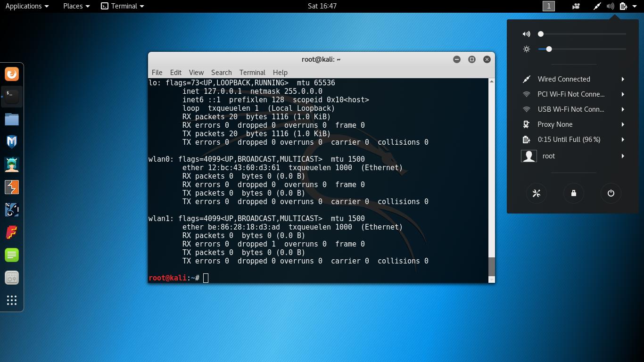644x362 pixels.
Task: Open the Metasploit Framework icon
Action: pos(11,141)
